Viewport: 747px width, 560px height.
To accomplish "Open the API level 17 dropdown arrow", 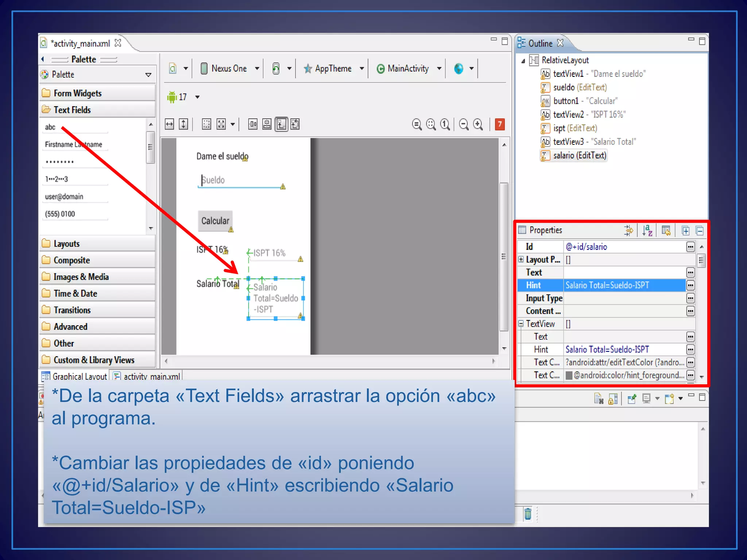I will pos(197,97).
